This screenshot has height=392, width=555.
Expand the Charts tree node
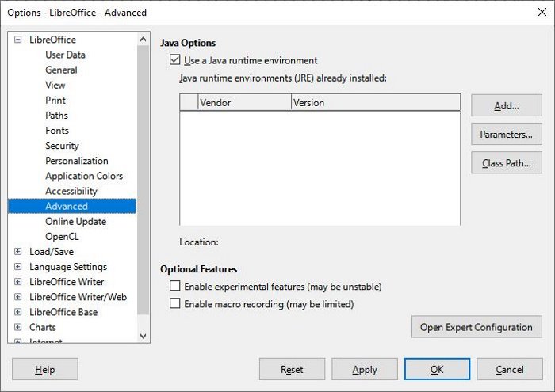pyautogui.click(x=17, y=327)
